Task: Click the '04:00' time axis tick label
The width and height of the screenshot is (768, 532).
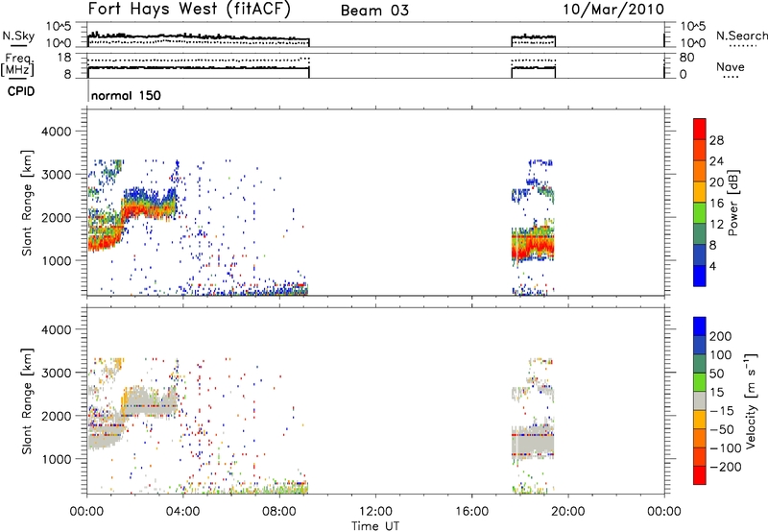Action: (x=183, y=512)
